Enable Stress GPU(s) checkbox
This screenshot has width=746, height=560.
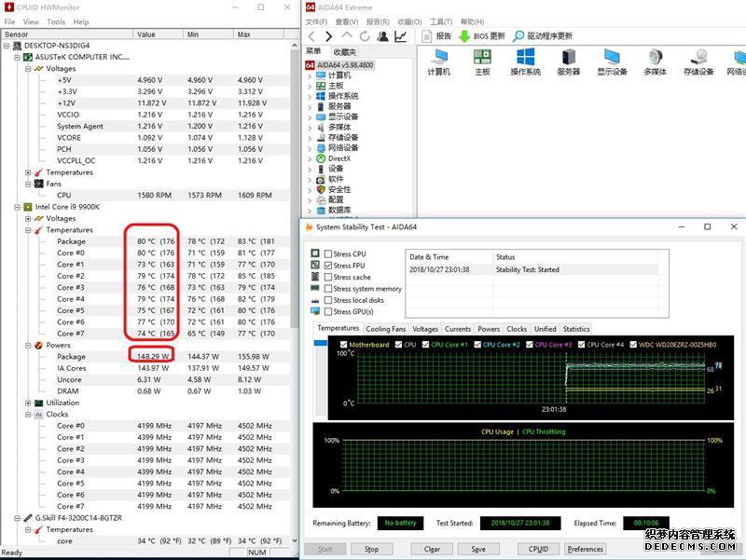[x=328, y=311]
